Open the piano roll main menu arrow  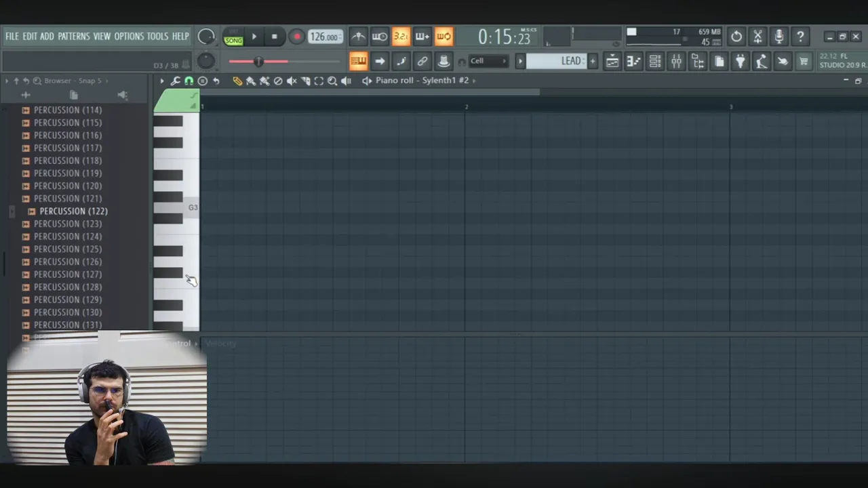[x=161, y=81]
